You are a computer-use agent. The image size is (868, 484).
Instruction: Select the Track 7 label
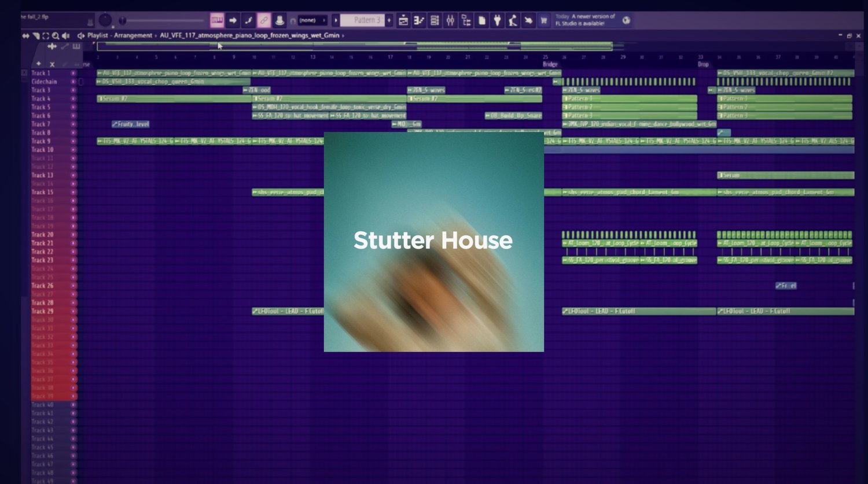41,124
